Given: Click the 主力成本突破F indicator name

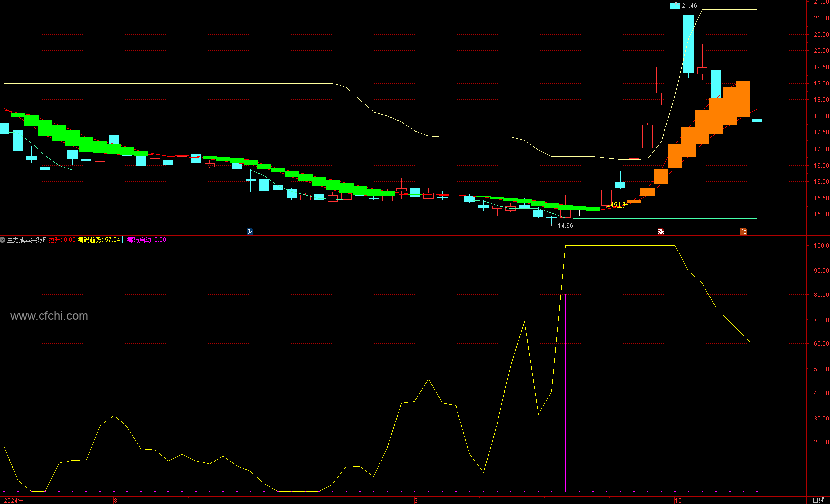Looking at the screenshot, I should (27, 240).
